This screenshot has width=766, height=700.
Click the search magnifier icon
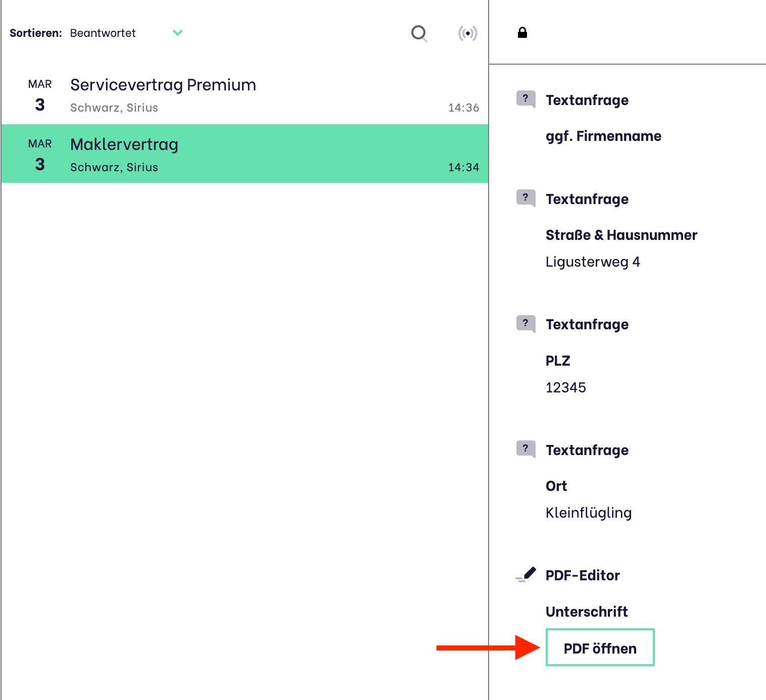(x=419, y=33)
